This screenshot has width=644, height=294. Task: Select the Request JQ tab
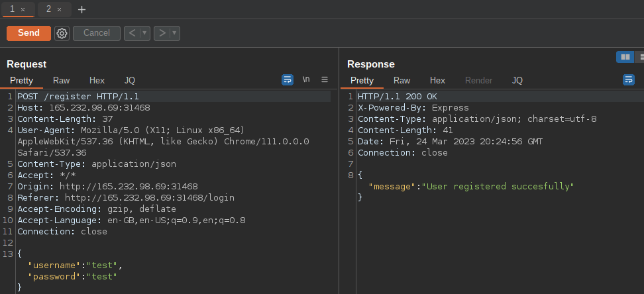click(130, 81)
